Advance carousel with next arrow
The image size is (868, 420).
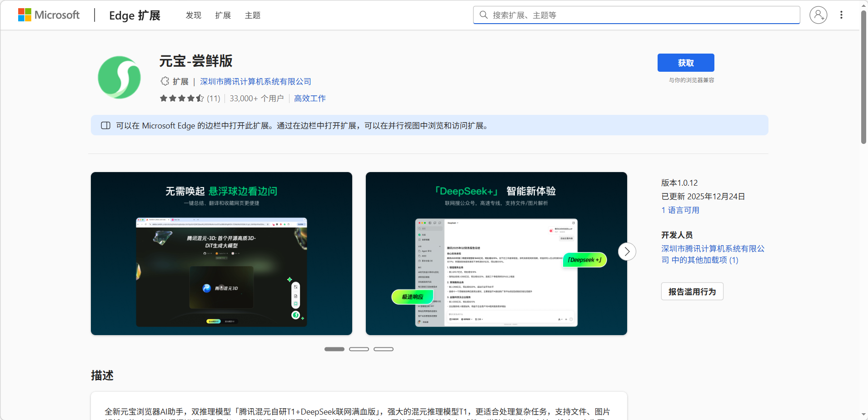point(627,252)
